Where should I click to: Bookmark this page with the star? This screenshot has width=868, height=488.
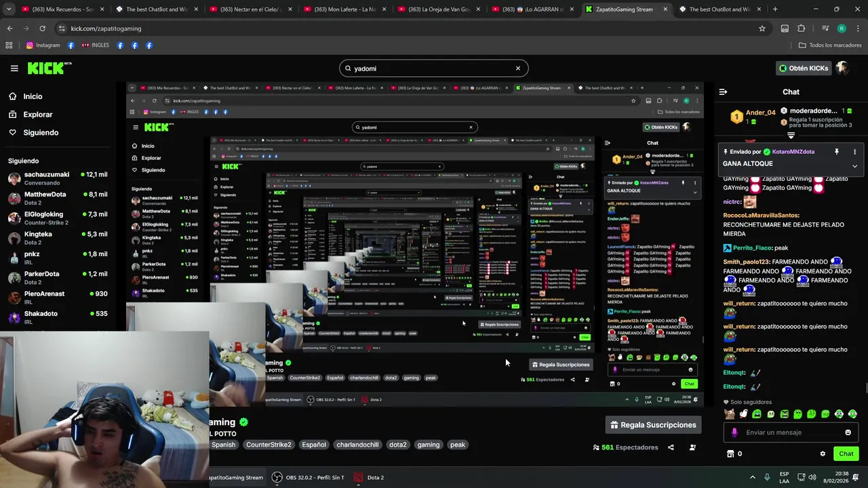point(762,28)
